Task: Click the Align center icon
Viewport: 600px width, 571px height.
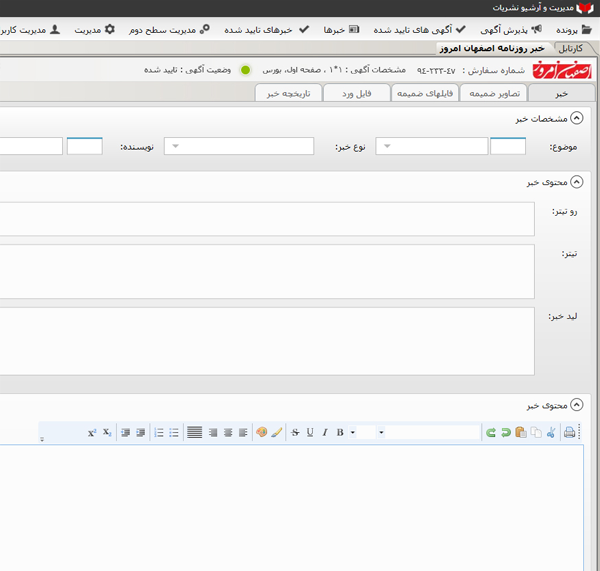Action: pyautogui.click(x=228, y=432)
